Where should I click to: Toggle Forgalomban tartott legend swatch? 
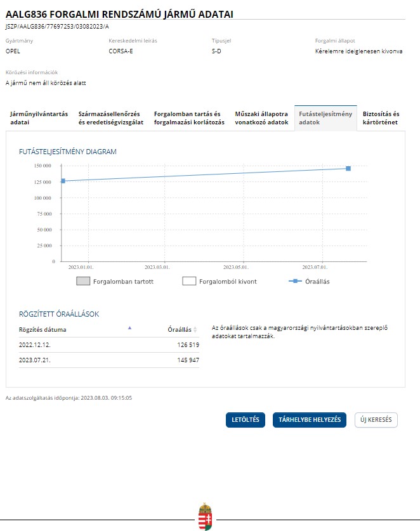(83, 281)
